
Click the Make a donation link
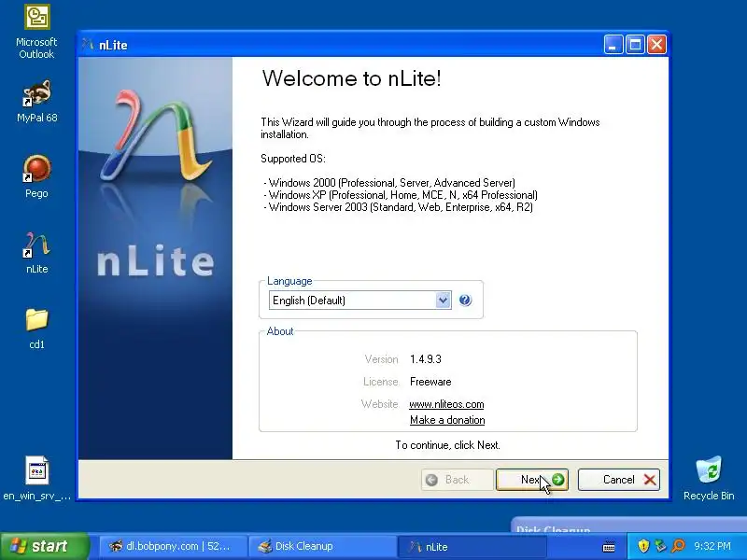[447, 420]
